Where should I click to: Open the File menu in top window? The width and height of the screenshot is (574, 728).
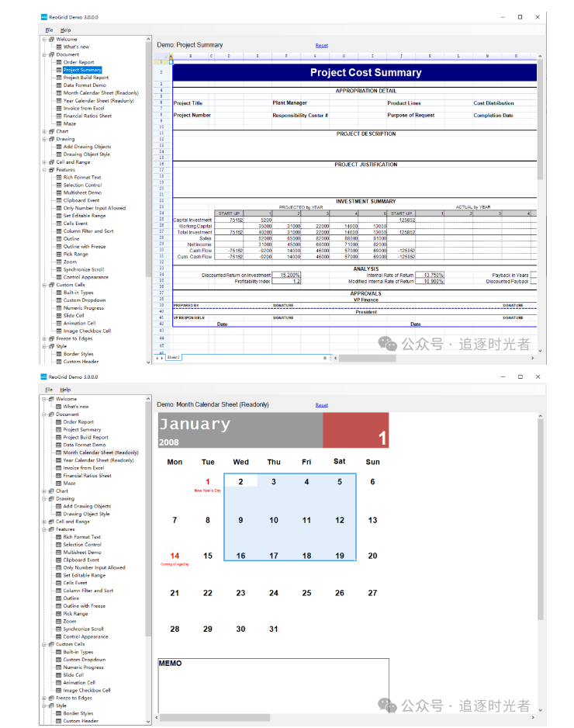click(49, 30)
